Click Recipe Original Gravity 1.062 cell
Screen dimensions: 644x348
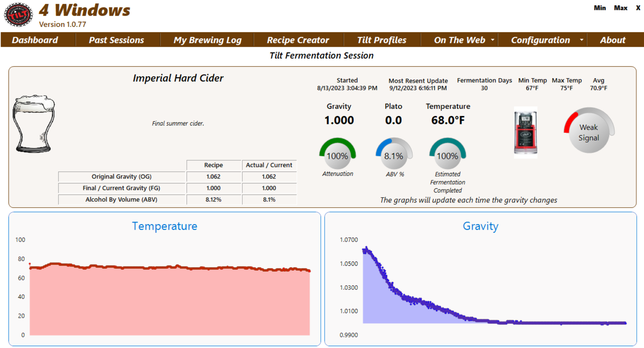[x=214, y=176]
